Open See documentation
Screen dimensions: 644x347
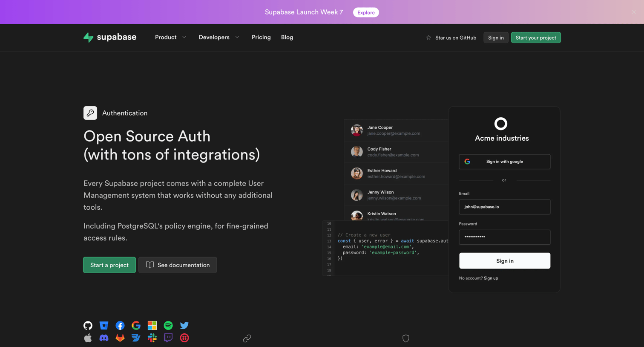pyautogui.click(x=178, y=265)
